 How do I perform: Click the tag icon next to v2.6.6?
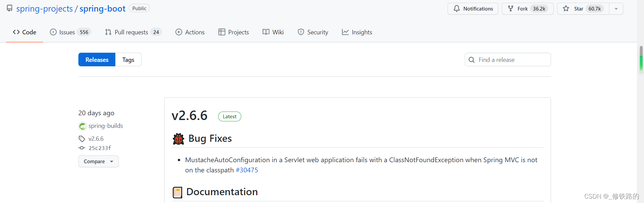tap(82, 139)
